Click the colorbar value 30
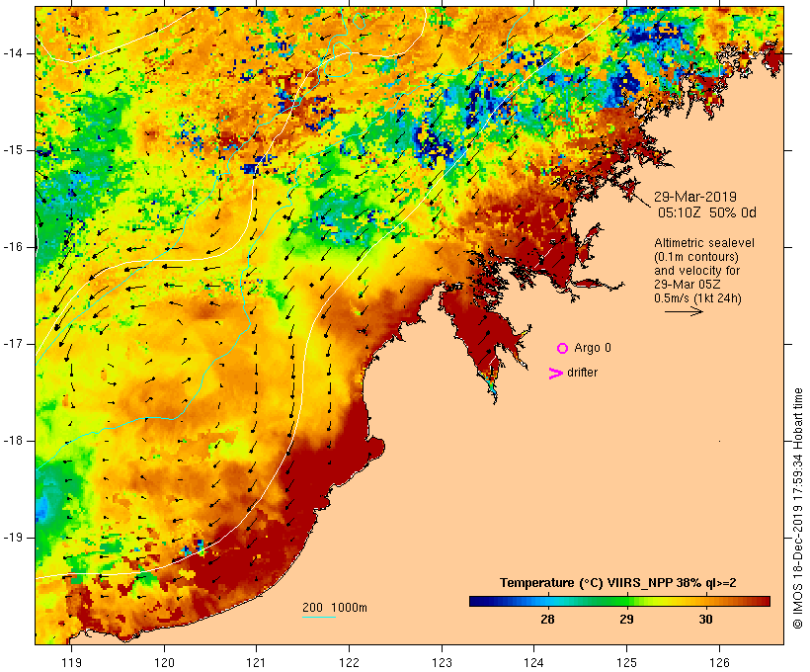810x672 pixels. (x=705, y=619)
